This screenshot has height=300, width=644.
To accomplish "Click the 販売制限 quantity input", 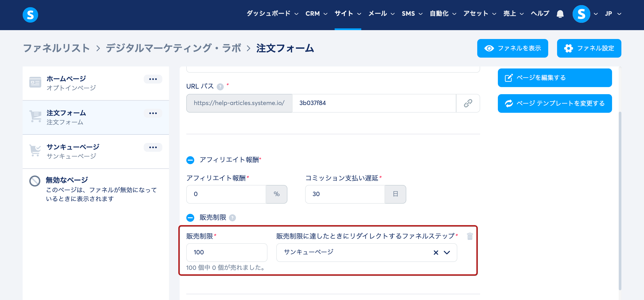I will 227,253.
